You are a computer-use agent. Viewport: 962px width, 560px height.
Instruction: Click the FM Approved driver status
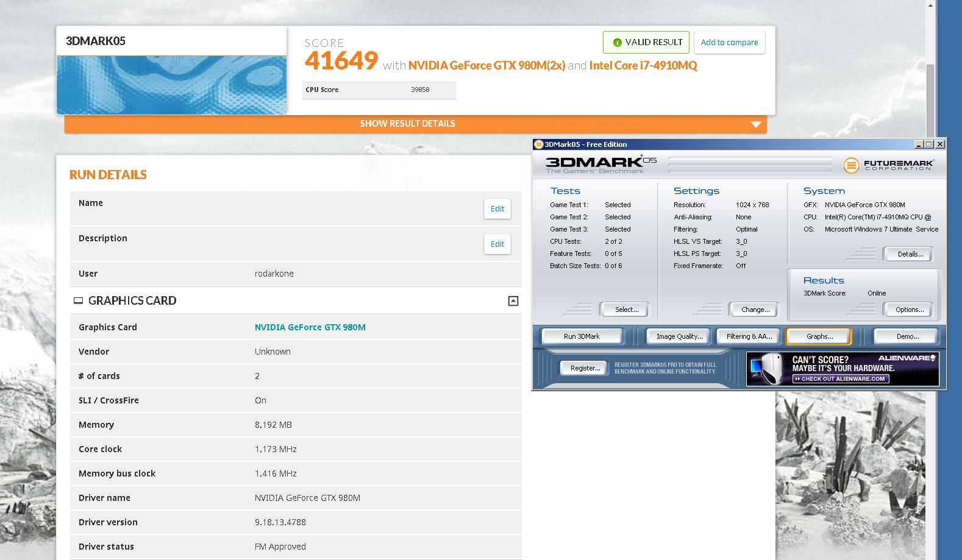pos(280,547)
